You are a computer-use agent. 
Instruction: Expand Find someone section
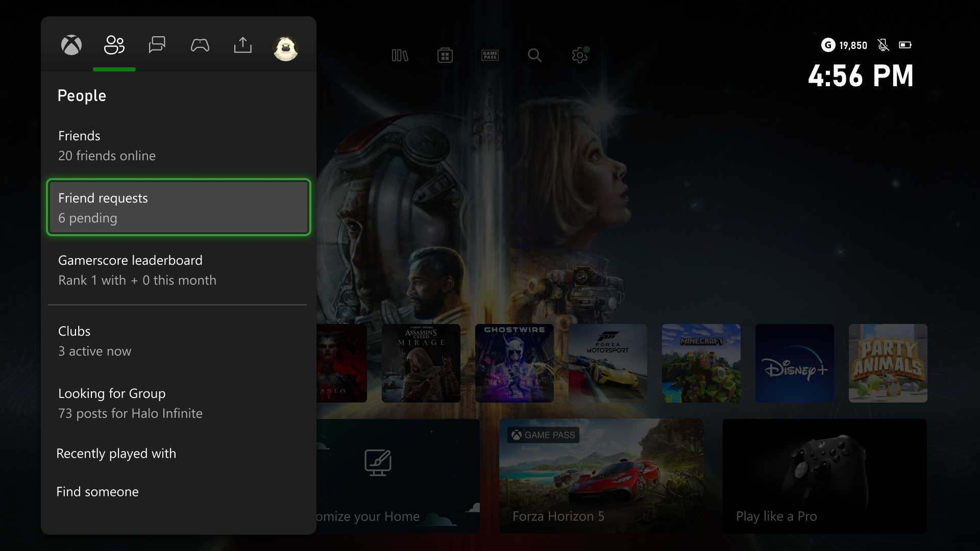(x=97, y=491)
